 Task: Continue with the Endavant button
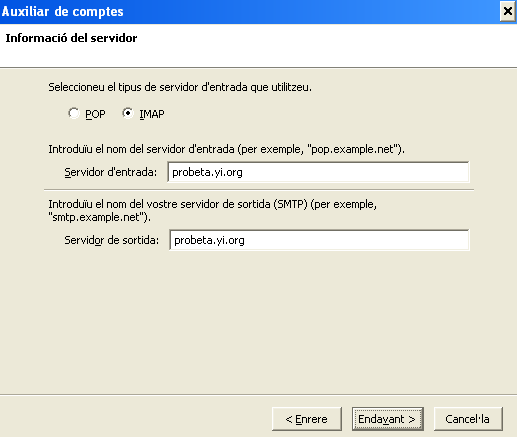pos(388,419)
